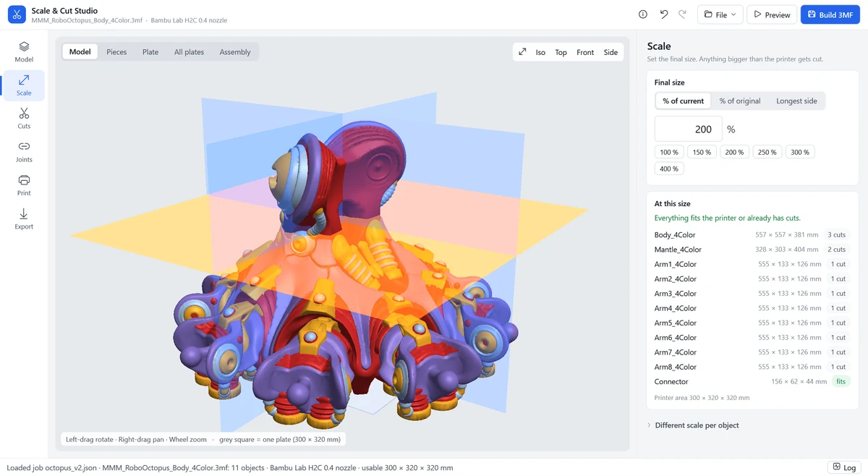Viewport: 868px width, 476px height.
Task: Click the file name MMM_RoboOctopus_Body_4Color.3mf in header
Action: click(86, 20)
